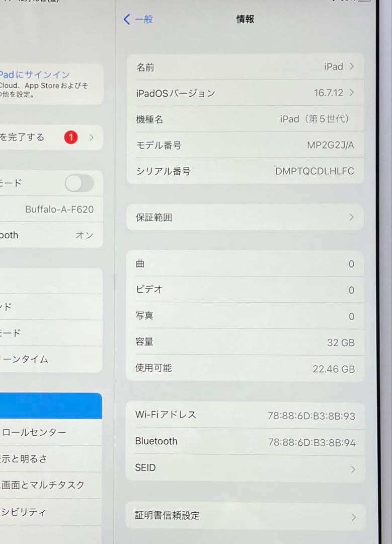Tap the model number MP2G2J/A

pos(330,145)
